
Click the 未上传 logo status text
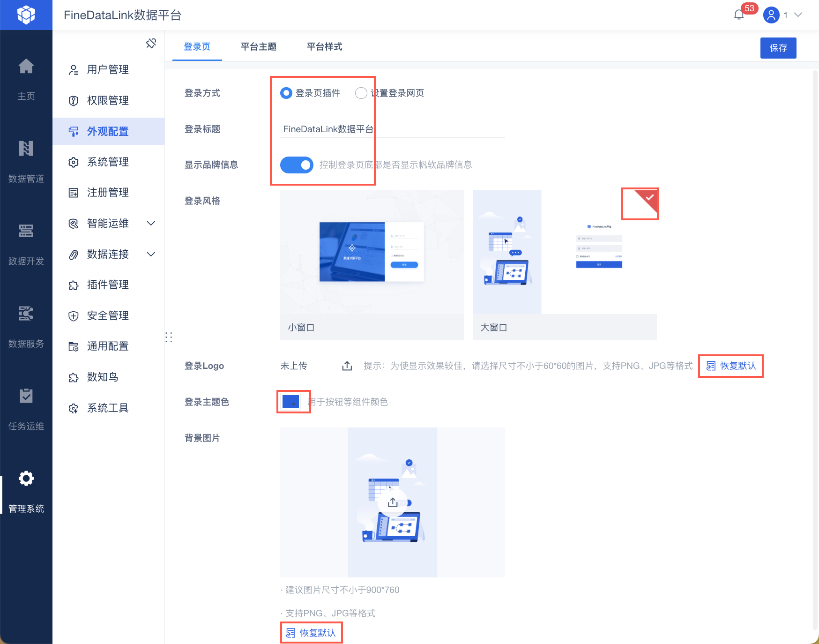click(294, 366)
